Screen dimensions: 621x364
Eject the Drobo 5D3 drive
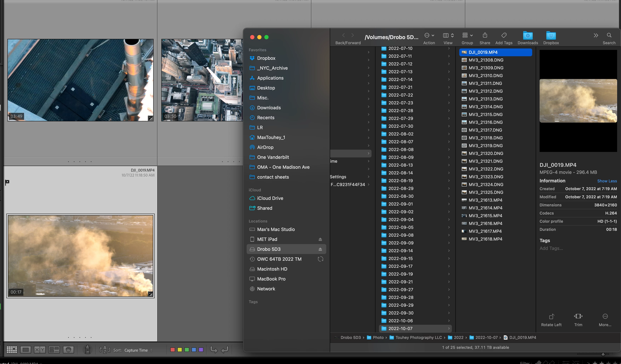[x=320, y=249]
